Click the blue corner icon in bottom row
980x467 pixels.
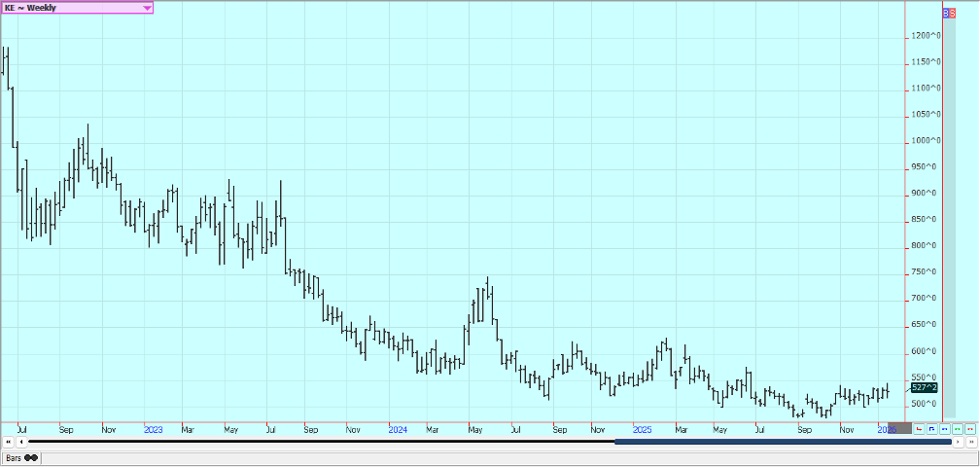pyautogui.click(x=931, y=428)
